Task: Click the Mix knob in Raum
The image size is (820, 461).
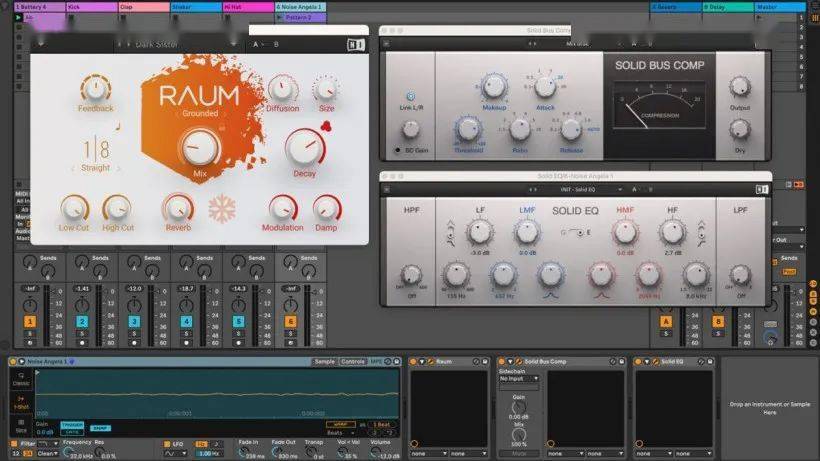Action: coord(200,148)
